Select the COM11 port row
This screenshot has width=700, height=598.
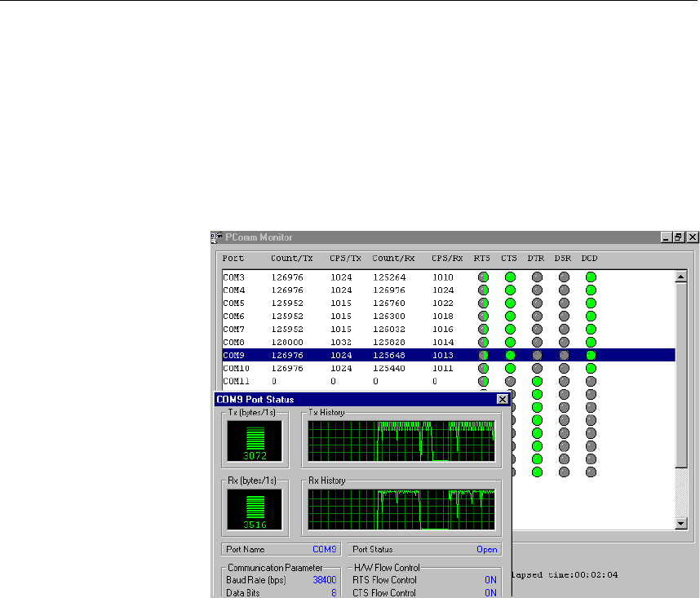[x=449, y=381]
